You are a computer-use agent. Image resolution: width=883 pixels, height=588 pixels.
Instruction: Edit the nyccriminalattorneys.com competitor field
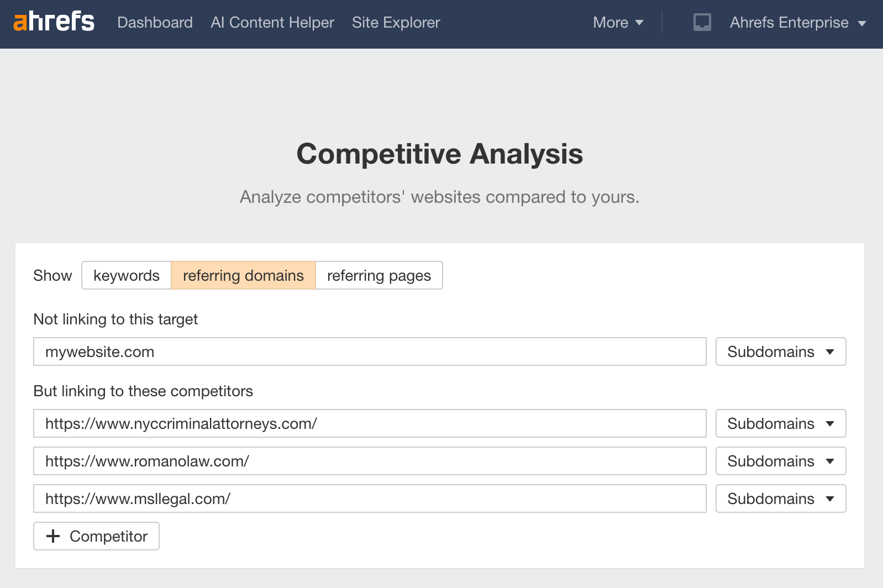click(369, 423)
